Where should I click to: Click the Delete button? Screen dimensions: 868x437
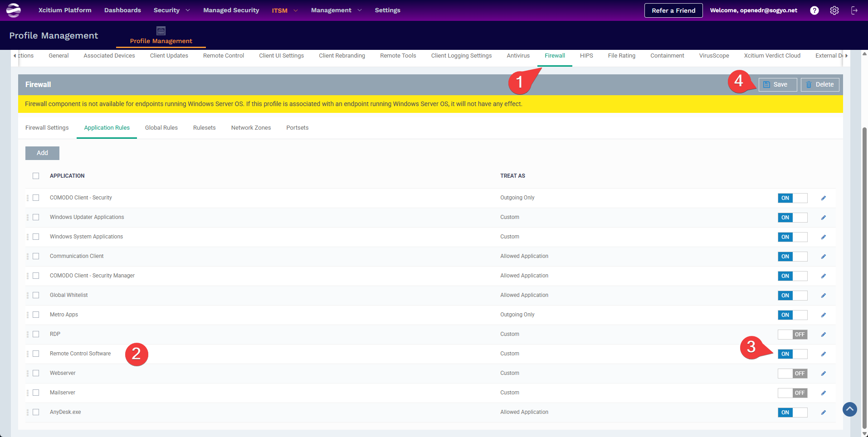(x=820, y=85)
